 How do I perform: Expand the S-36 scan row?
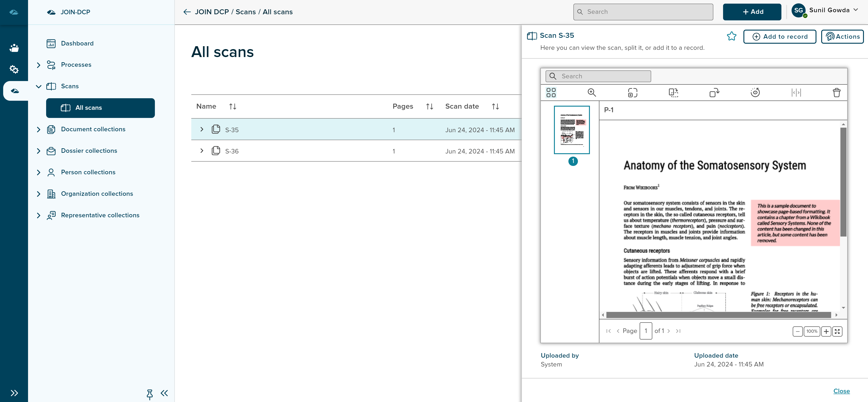pos(201,151)
